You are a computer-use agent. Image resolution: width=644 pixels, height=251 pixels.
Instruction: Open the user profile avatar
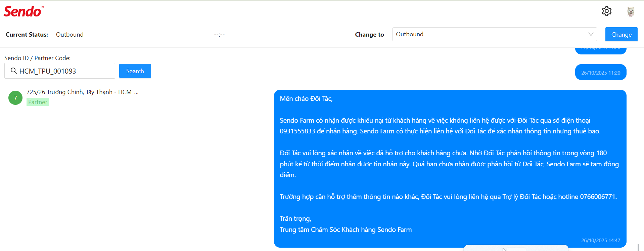point(631,11)
